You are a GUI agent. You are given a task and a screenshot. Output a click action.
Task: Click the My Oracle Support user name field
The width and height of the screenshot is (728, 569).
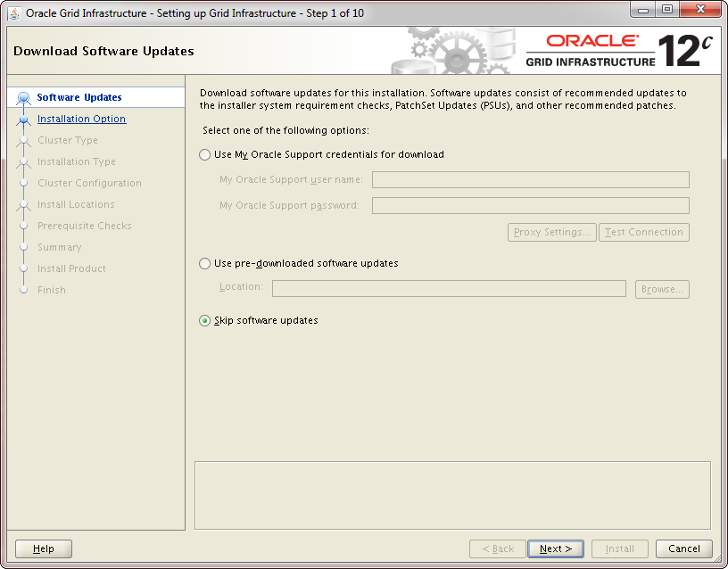(530, 180)
